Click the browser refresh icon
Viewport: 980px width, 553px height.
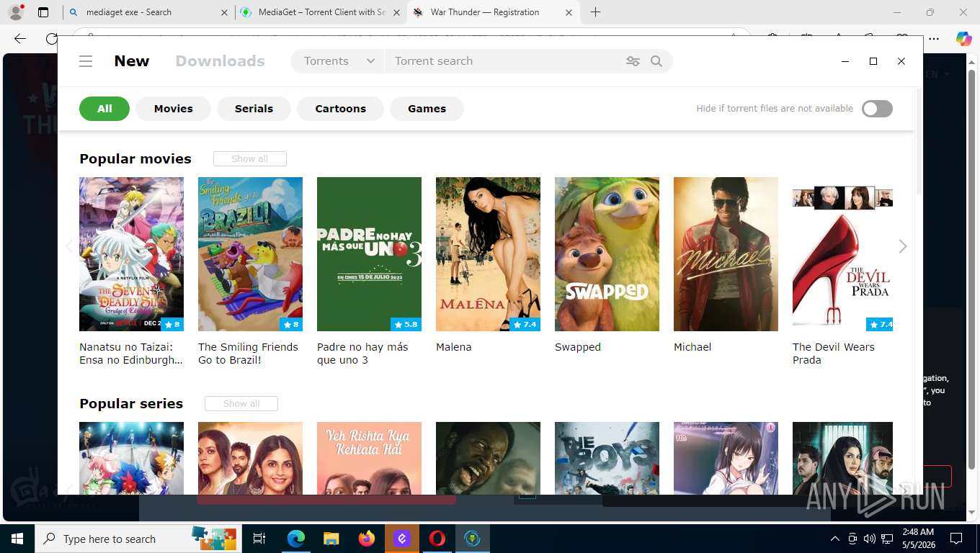pos(51,39)
